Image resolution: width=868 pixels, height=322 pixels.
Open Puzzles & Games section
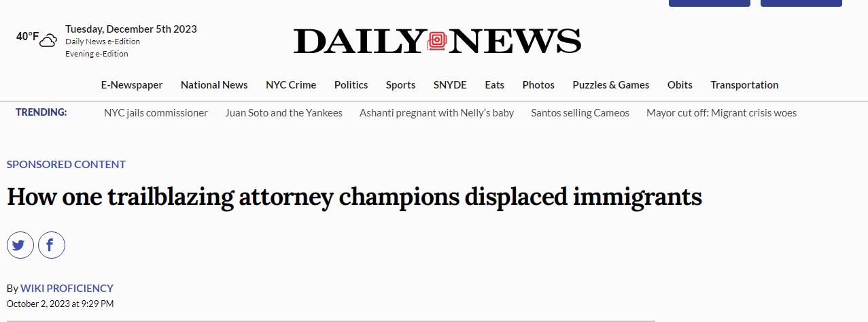tap(610, 85)
